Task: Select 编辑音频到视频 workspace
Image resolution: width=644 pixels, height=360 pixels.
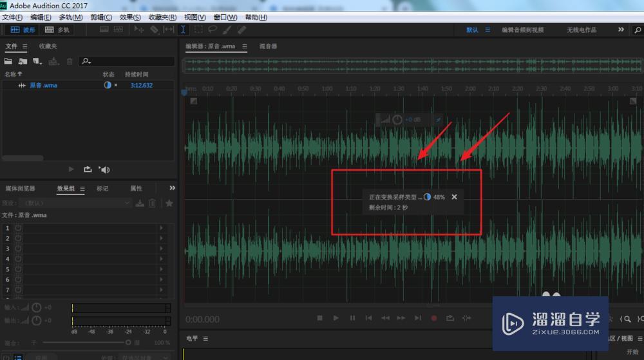Action: [522, 30]
